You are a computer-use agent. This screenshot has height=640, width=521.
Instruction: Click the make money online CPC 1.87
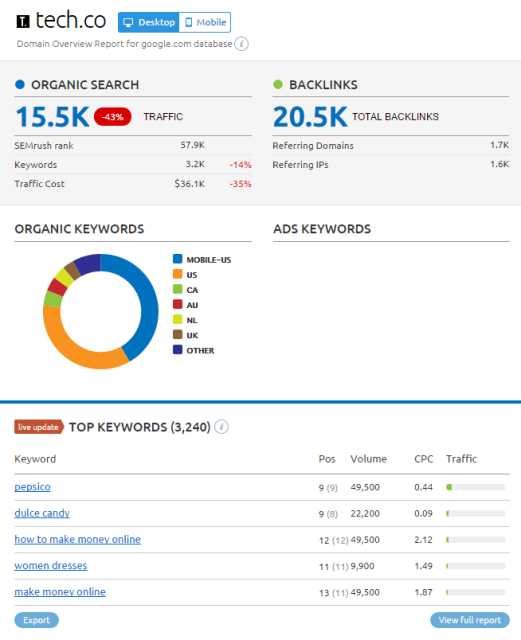(x=423, y=592)
